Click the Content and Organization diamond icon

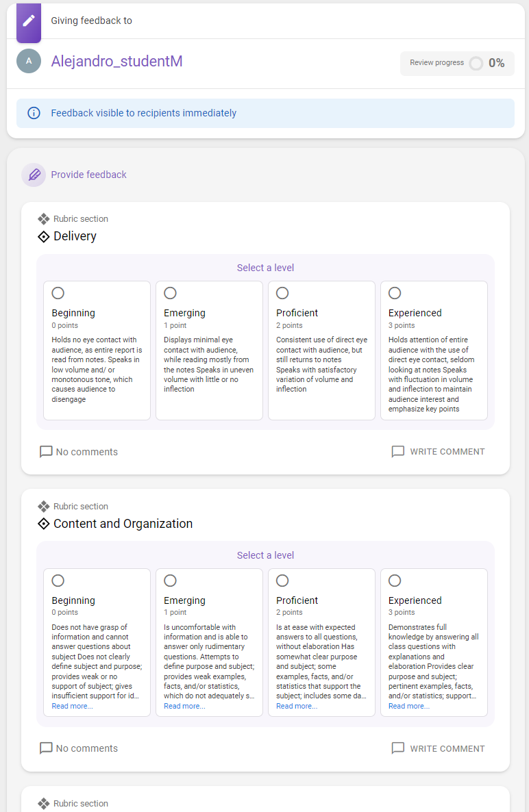43,524
